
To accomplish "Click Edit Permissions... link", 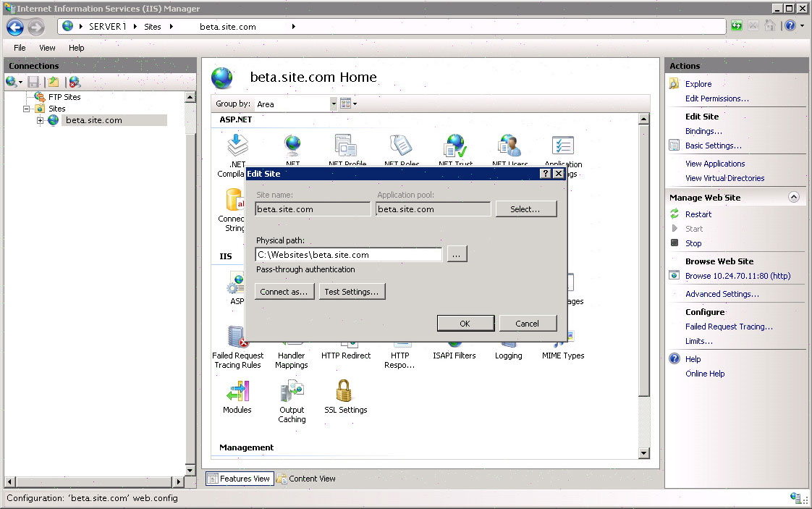I will (x=716, y=98).
